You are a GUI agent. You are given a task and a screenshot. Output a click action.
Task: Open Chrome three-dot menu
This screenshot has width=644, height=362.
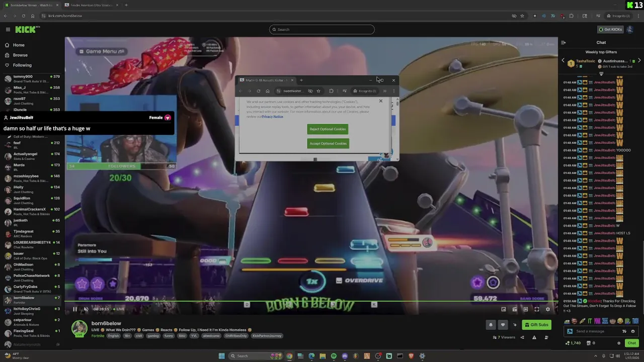coord(638,16)
